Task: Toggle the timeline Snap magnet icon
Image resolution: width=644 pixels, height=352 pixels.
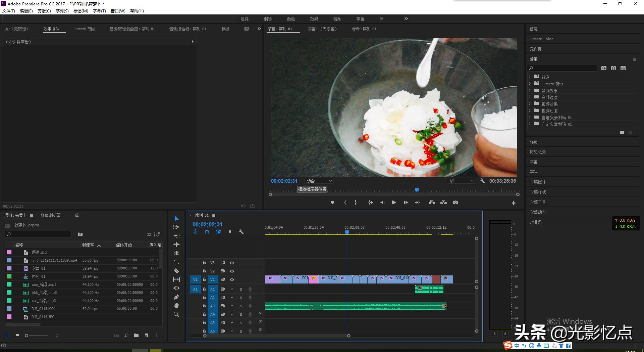Action: 207,232
